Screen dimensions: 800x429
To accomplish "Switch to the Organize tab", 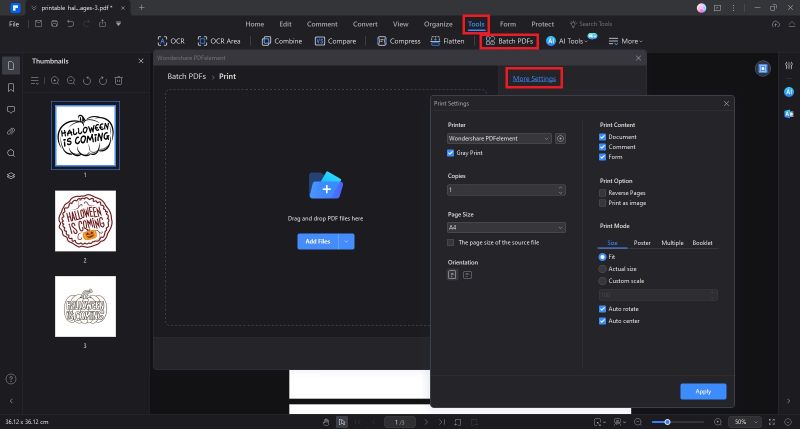I will click(x=438, y=24).
